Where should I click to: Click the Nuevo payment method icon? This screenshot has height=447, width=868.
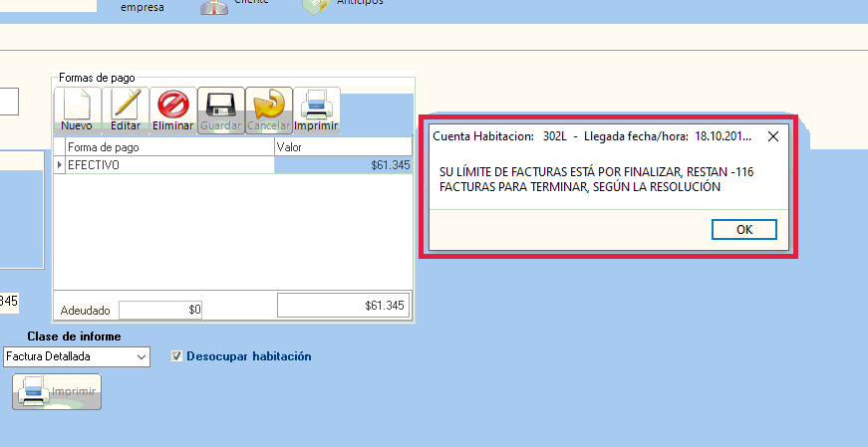77,110
